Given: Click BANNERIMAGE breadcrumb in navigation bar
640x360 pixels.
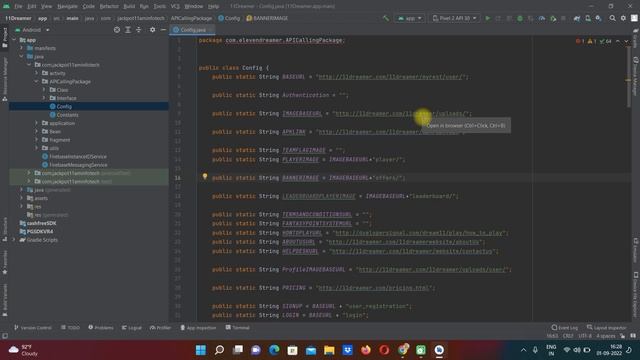Looking at the screenshot, I should (267, 18).
